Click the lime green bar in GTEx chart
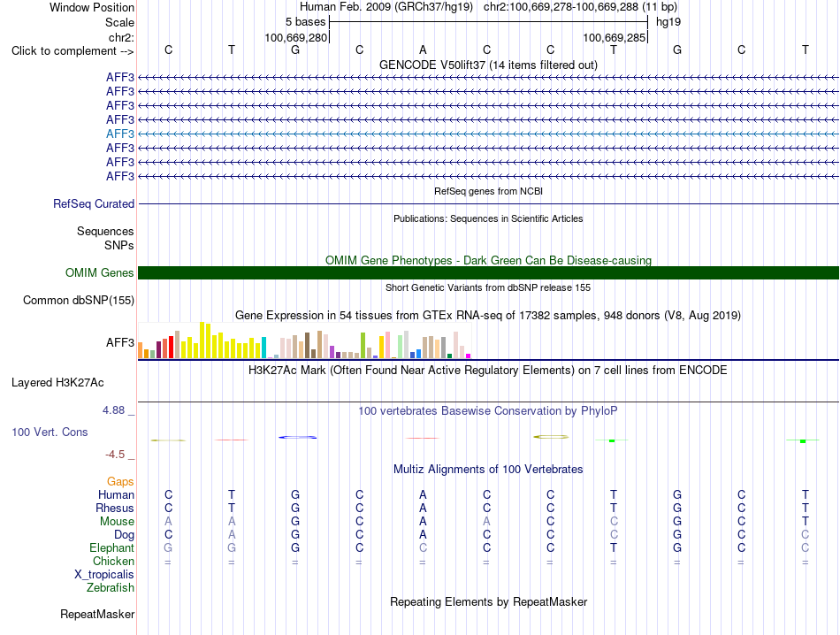The image size is (840, 635). [x=363, y=346]
